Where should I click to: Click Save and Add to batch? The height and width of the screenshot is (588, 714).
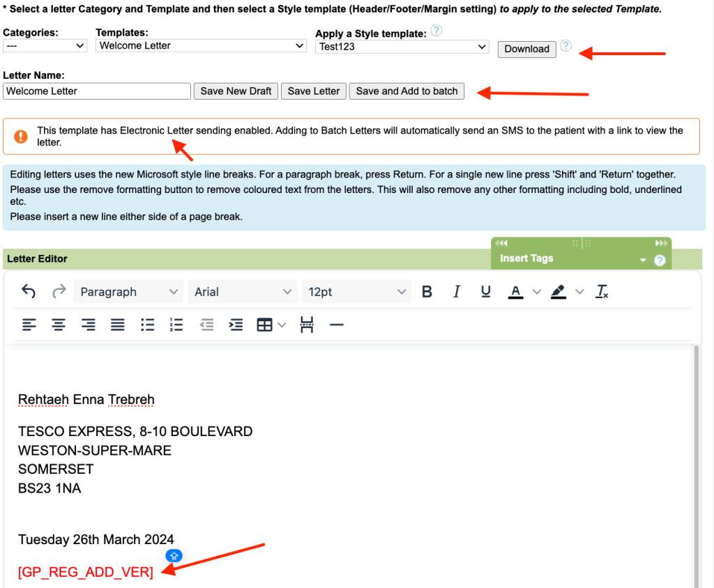(x=407, y=91)
